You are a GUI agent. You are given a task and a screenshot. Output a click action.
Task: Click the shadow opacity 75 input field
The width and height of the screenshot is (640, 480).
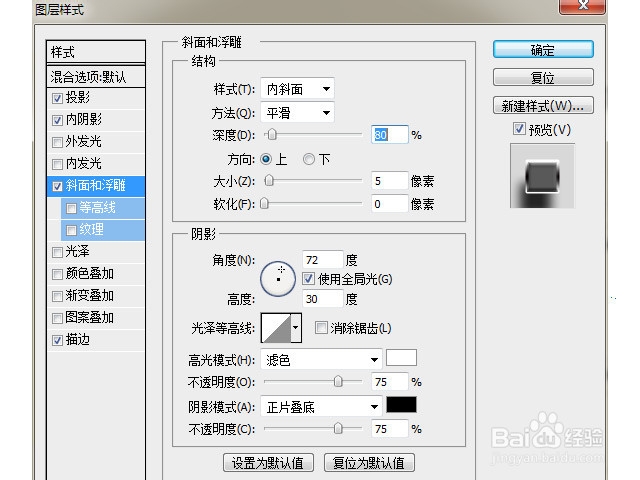click(x=389, y=429)
